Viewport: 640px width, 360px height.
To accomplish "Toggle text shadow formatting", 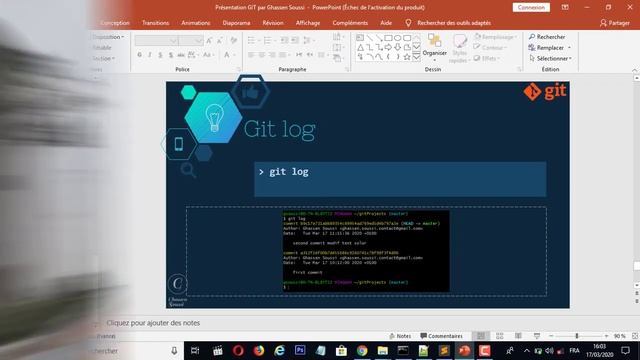I will (x=171, y=55).
